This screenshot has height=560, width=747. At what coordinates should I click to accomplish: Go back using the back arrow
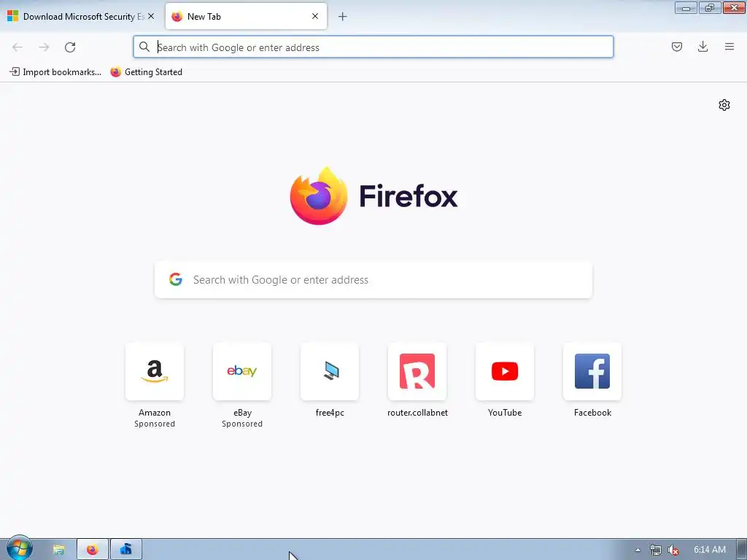tap(18, 47)
